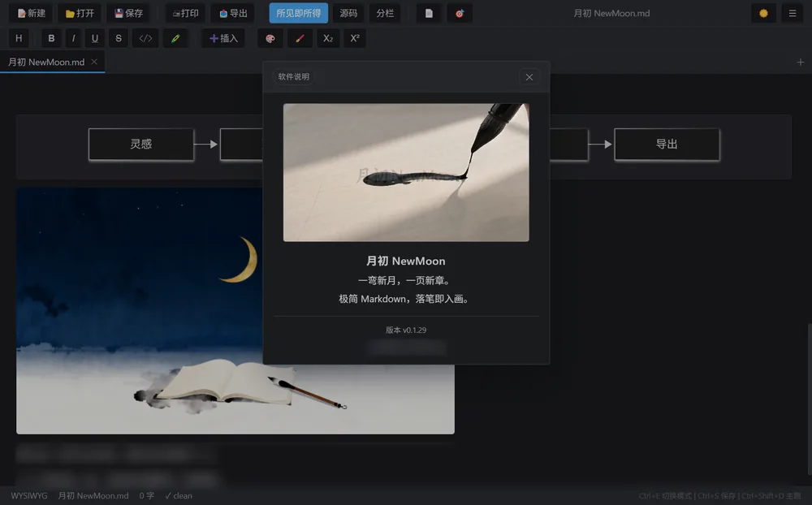Click the blank page icon in top toolbar
812x505 pixels.
point(429,13)
